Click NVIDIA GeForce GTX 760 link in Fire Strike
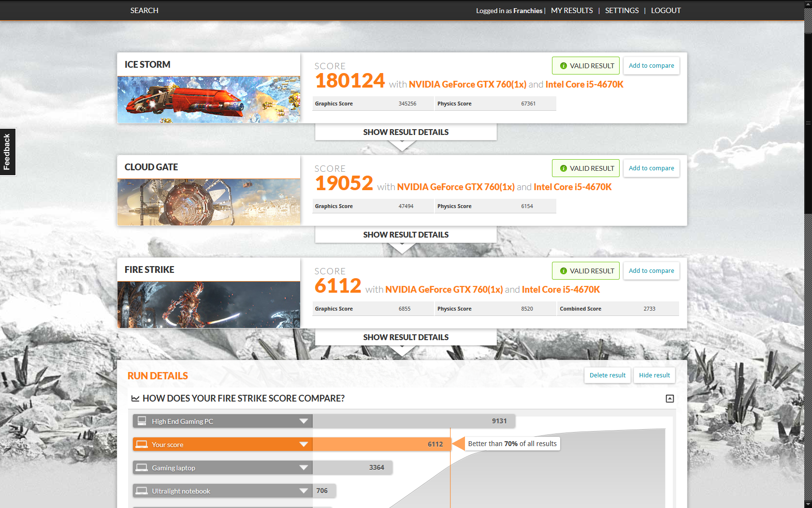This screenshot has width=812, height=508. point(444,289)
